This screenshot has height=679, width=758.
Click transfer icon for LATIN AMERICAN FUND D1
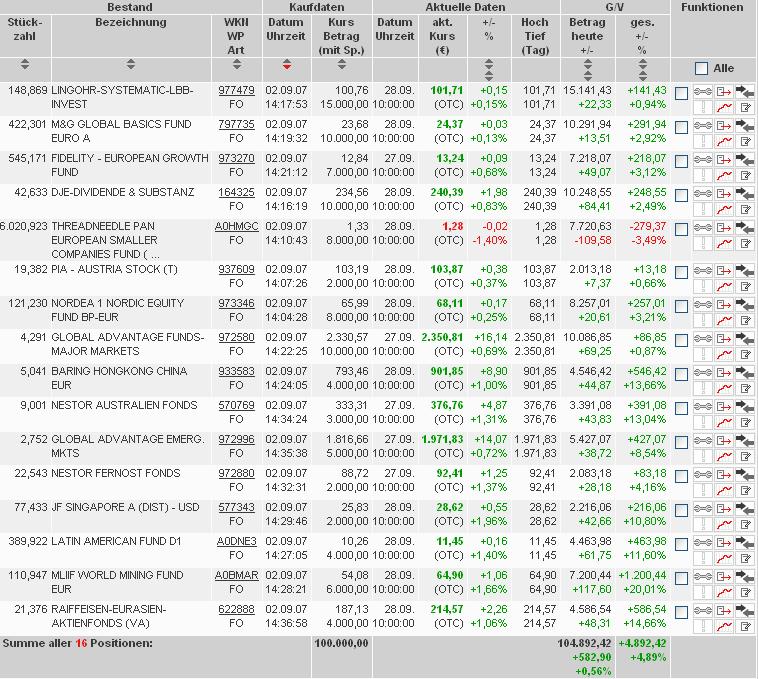[724, 543]
